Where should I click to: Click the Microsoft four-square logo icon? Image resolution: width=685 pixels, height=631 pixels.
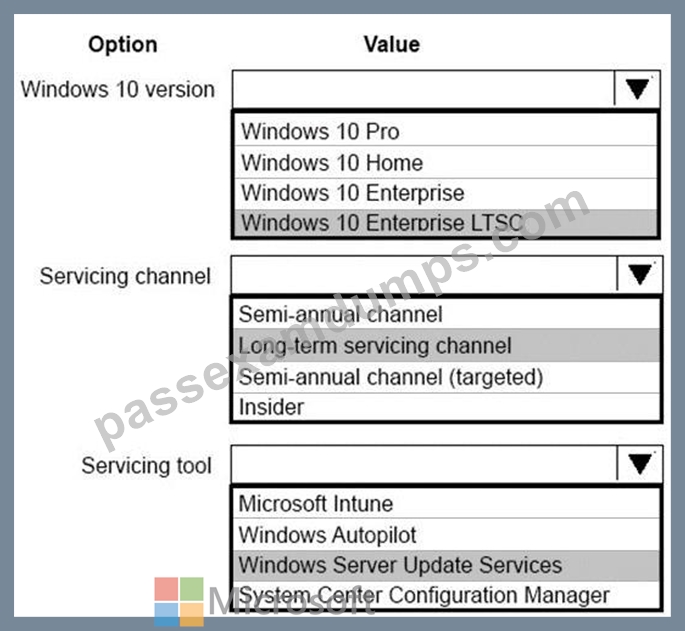pos(179,602)
